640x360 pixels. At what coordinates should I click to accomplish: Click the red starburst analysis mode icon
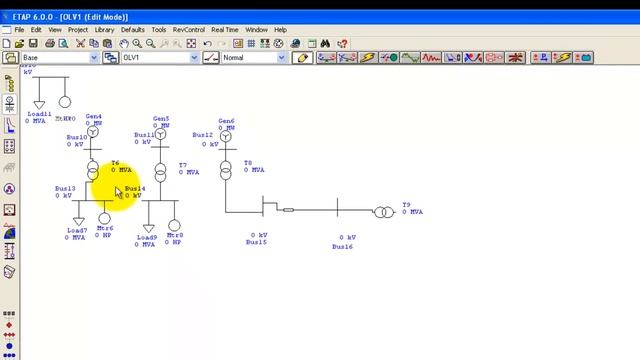point(515,58)
